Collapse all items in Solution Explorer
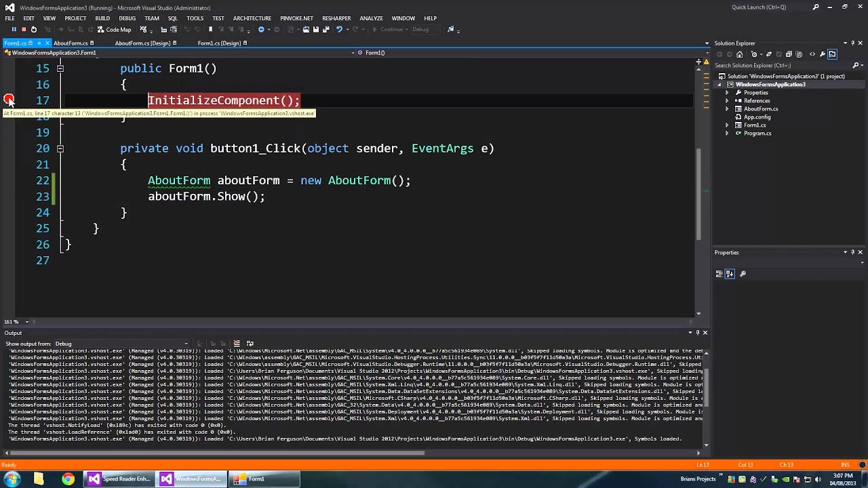The height and width of the screenshot is (488, 868). pyautogui.click(x=788, y=54)
